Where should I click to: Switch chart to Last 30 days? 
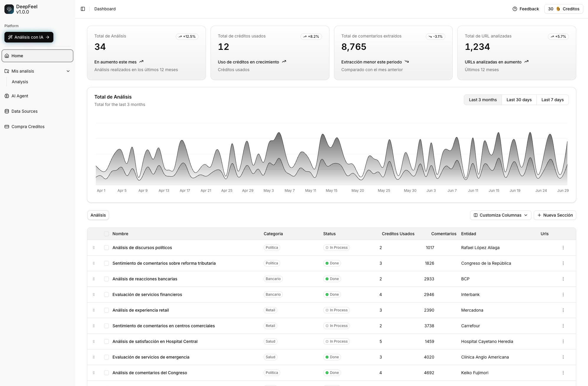519,100
